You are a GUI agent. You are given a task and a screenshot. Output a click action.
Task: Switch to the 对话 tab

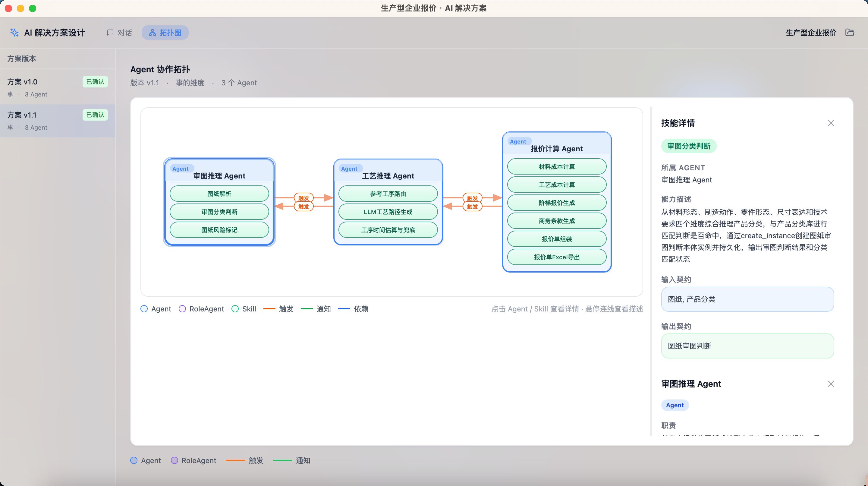(x=119, y=33)
